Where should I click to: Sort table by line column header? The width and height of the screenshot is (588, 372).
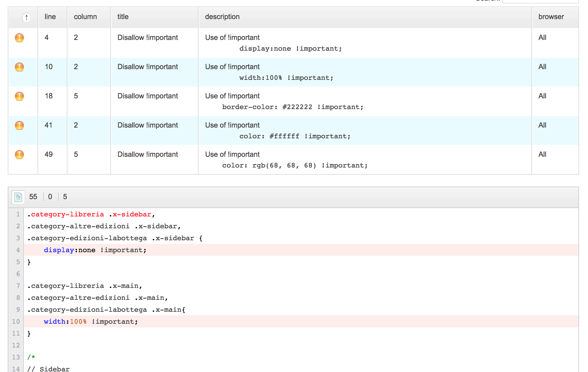[50, 17]
